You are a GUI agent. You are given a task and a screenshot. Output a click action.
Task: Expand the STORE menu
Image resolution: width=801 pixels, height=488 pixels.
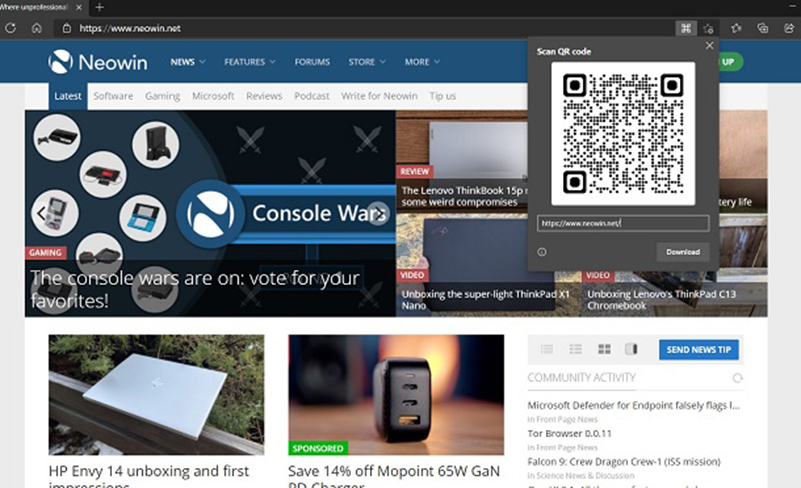click(367, 62)
